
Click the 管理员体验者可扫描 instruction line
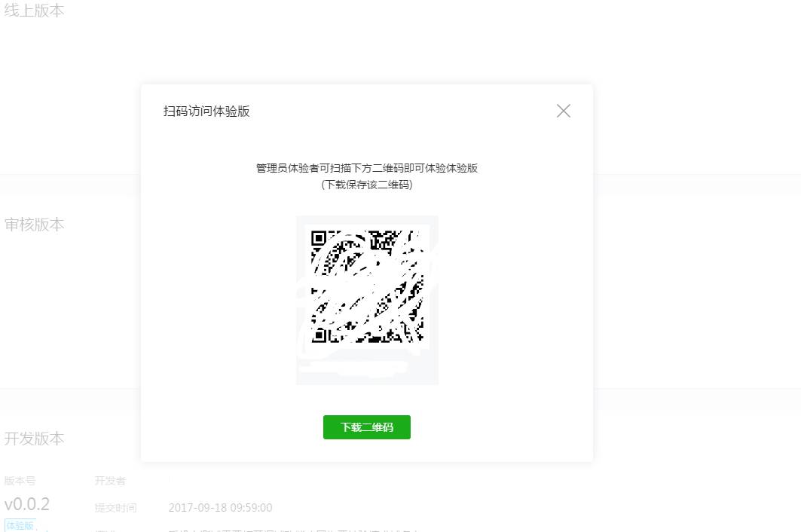pos(367,168)
